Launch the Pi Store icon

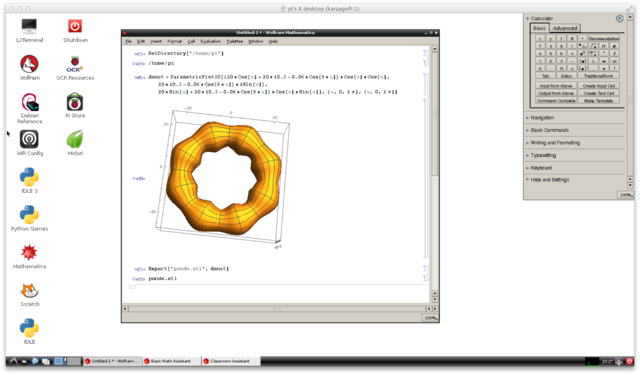click(x=75, y=105)
